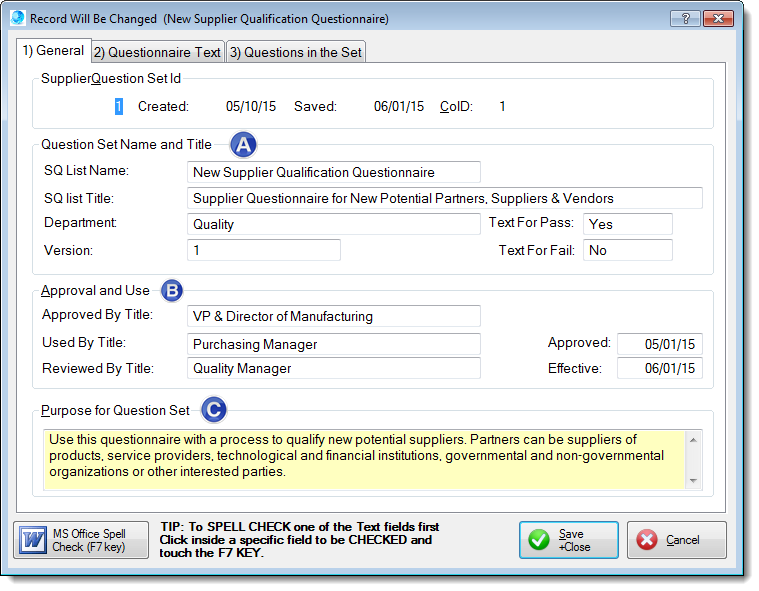Click the application icon in title bar
The image size is (759, 591).
[17, 18]
